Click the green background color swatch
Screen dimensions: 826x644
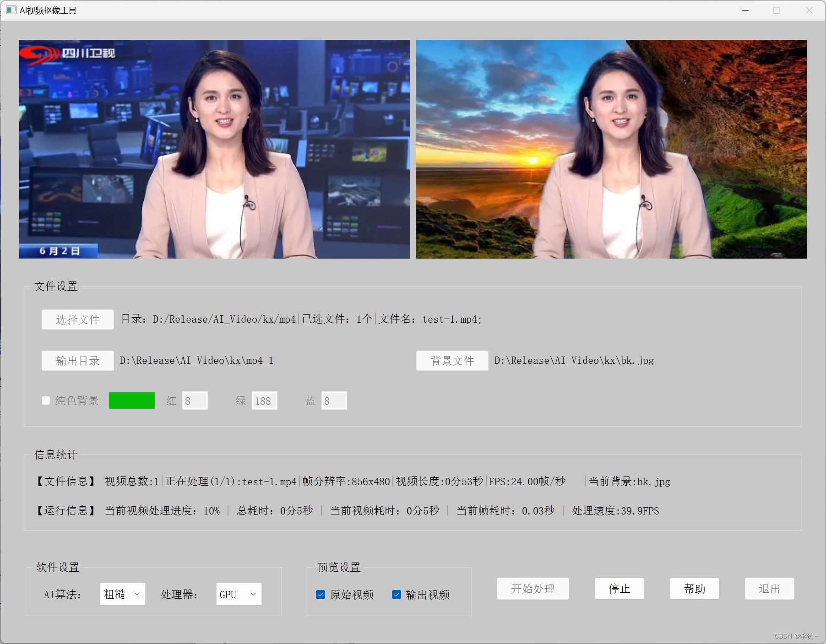tap(132, 400)
